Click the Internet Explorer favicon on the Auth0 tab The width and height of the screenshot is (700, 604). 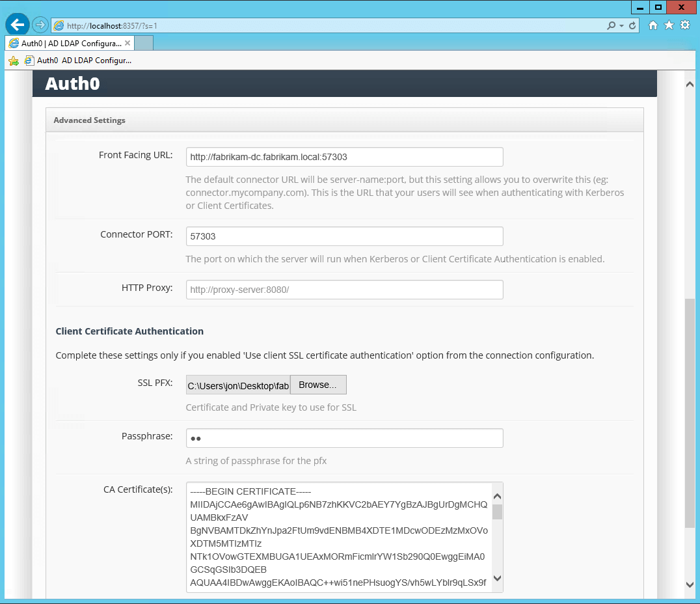[x=13, y=42]
